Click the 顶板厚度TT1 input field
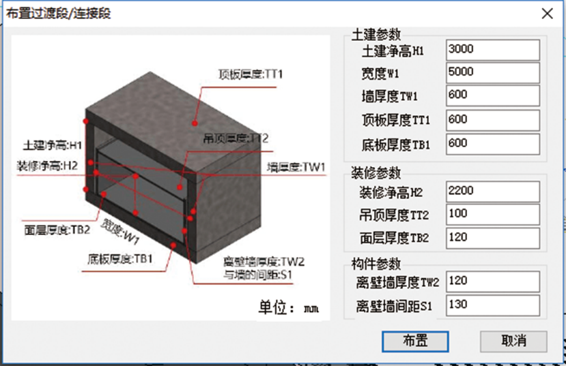Viewport: 566px width, 366px height. coord(493,120)
